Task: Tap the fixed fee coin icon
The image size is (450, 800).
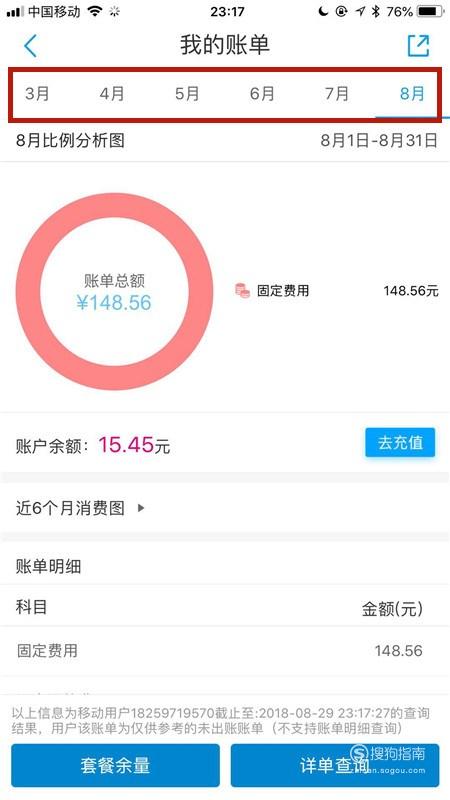Action: (242, 291)
